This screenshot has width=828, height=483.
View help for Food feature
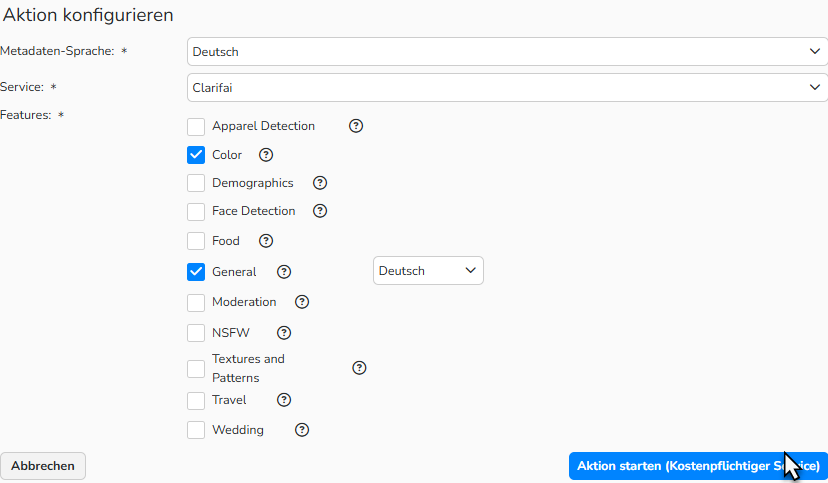266,241
